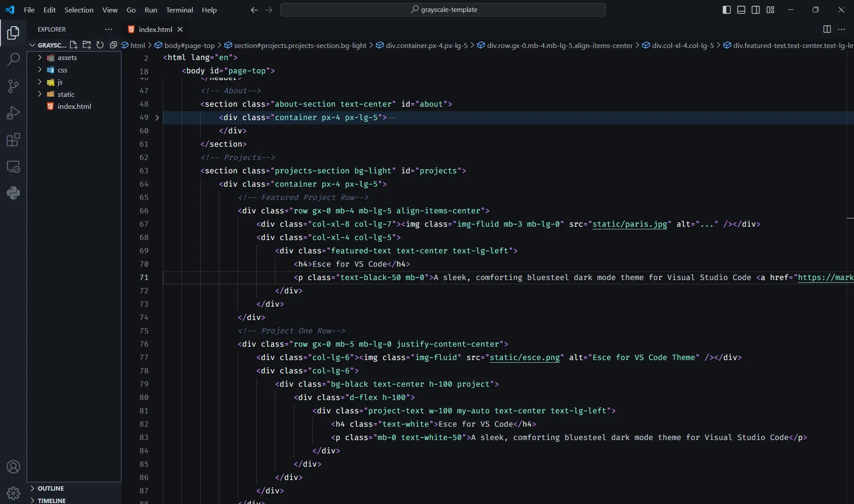Collapse the GRAYSC... workspace root section
The height and width of the screenshot is (504, 854).
(x=32, y=45)
